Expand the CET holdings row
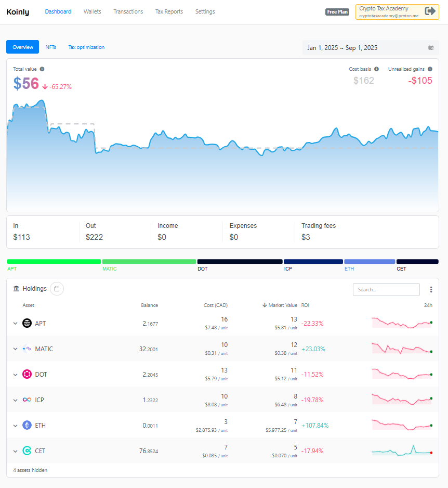This screenshot has width=448, height=488. pyautogui.click(x=15, y=451)
